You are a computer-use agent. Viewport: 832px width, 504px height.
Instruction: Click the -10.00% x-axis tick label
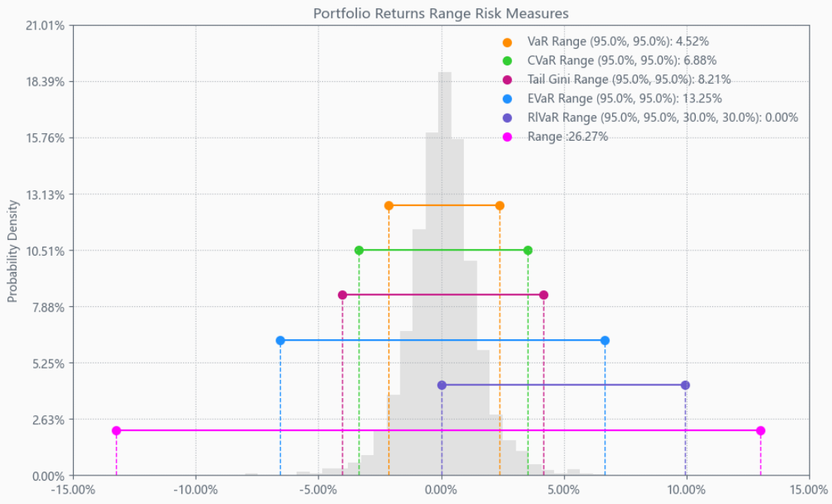pyautogui.click(x=196, y=490)
